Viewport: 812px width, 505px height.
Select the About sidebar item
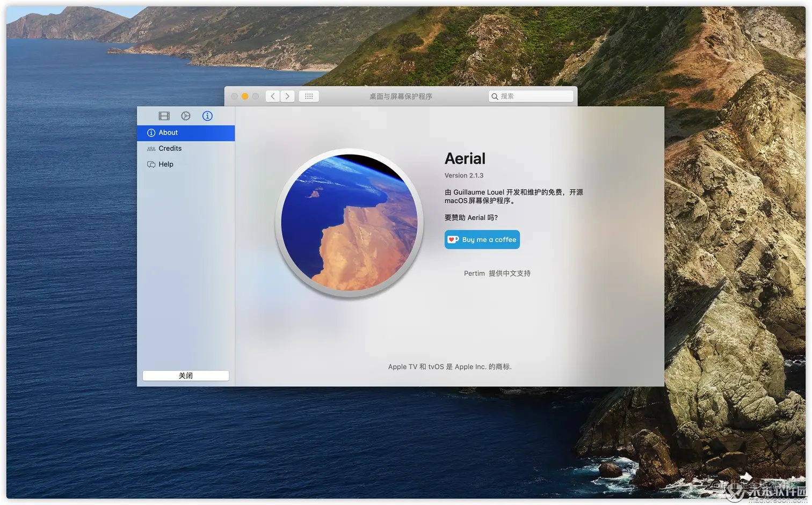(x=186, y=133)
